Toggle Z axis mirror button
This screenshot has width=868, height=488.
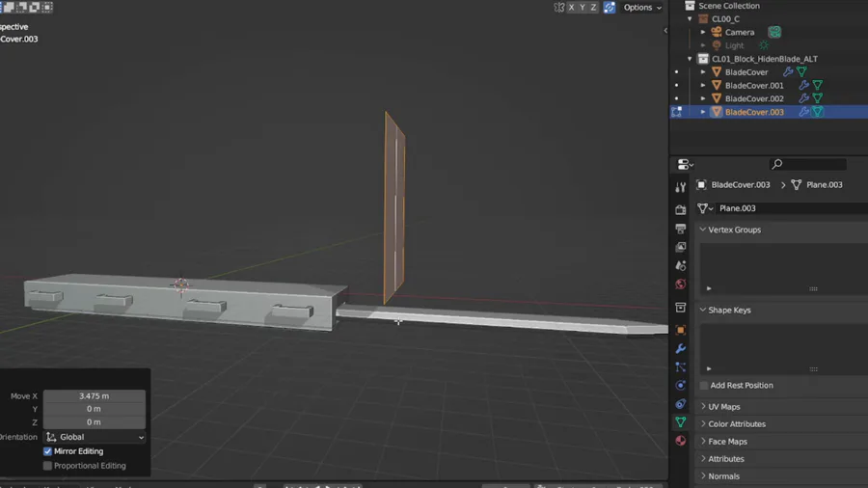[593, 7]
